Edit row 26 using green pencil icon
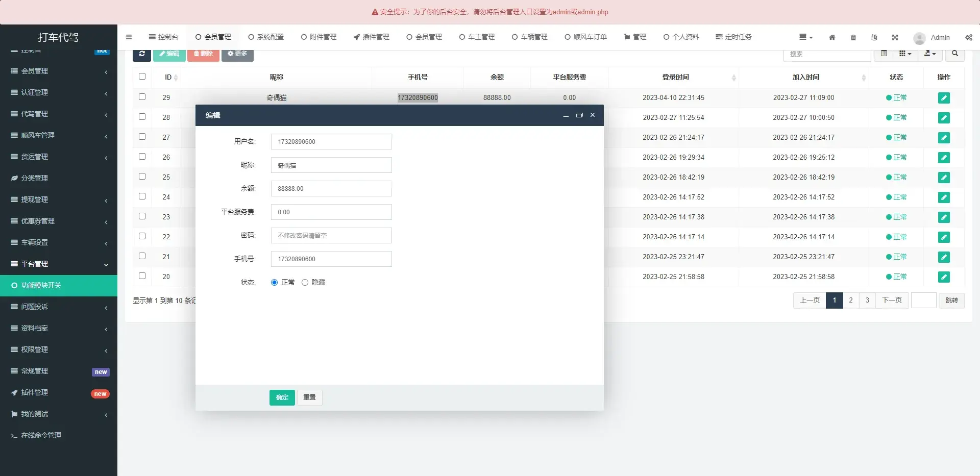 pyautogui.click(x=944, y=158)
